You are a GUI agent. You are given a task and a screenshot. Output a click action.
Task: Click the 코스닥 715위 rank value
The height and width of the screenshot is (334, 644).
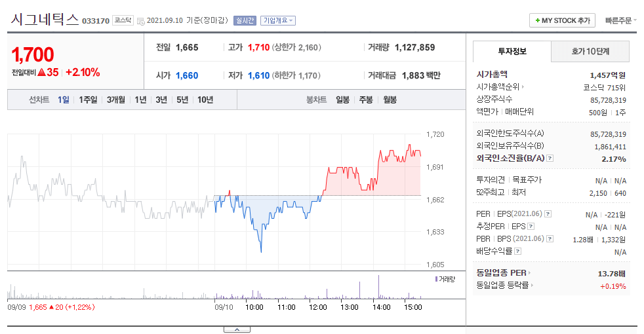[x=604, y=87]
